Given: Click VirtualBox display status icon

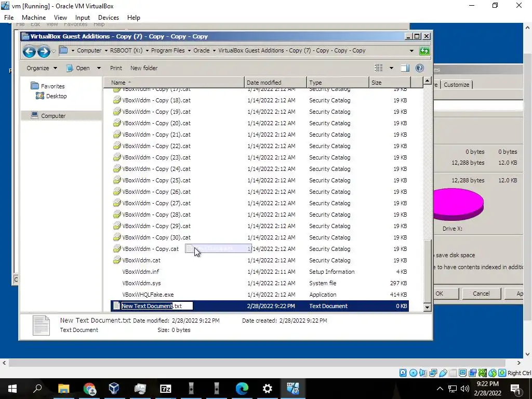Looking at the screenshot, I should pos(462,373).
